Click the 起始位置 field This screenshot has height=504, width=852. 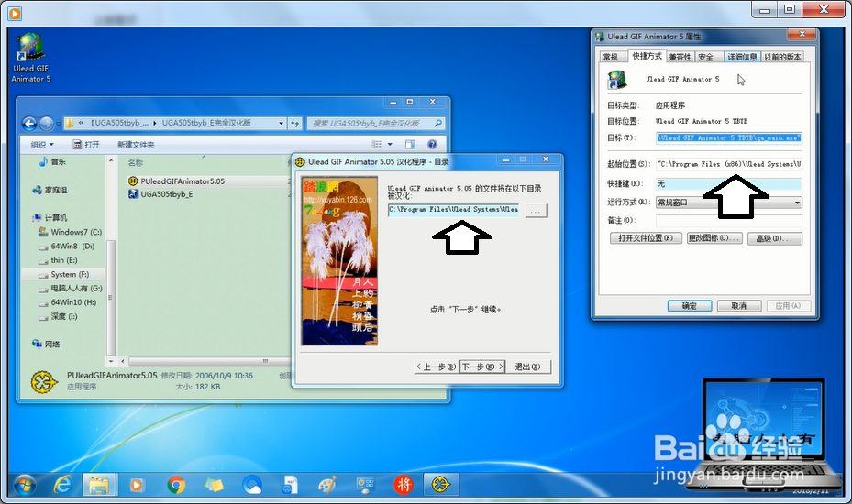[x=729, y=163]
